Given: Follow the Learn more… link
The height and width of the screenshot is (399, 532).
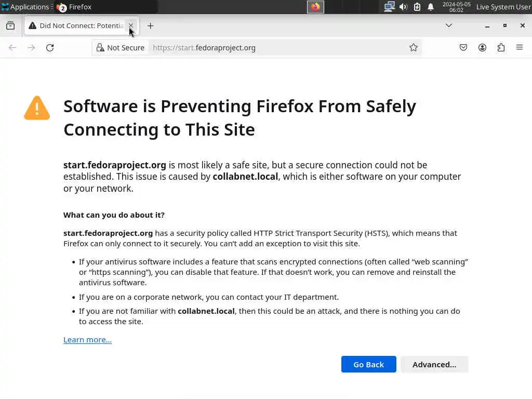Looking at the screenshot, I should coord(87,340).
